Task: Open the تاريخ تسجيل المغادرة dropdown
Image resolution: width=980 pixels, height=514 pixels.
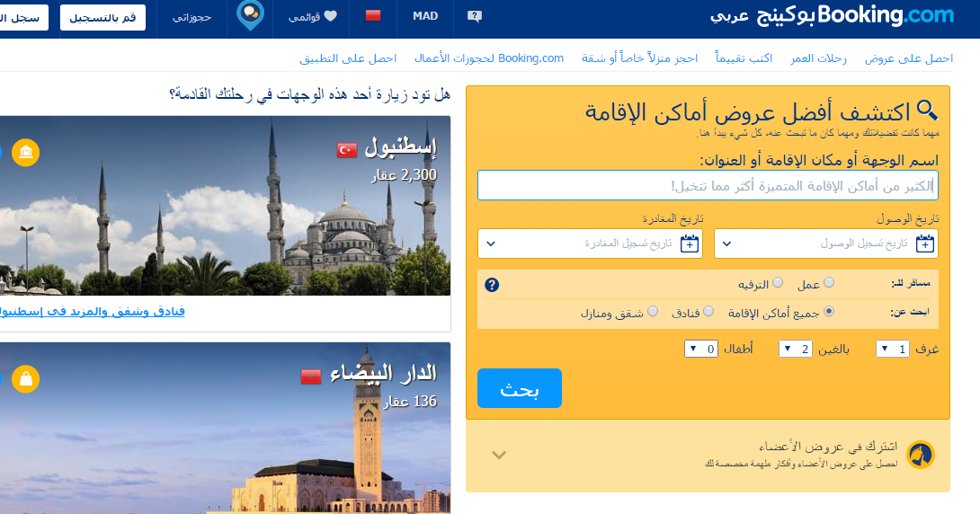Action: [x=590, y=244]
